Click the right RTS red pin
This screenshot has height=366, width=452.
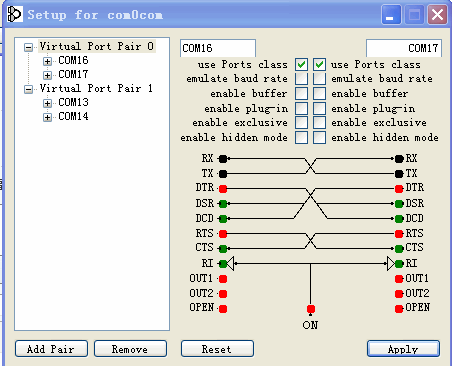coord(399,234)
